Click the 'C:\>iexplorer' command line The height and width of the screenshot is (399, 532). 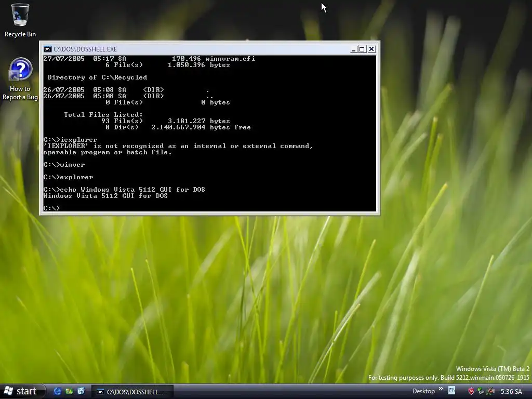coord(70,140)
